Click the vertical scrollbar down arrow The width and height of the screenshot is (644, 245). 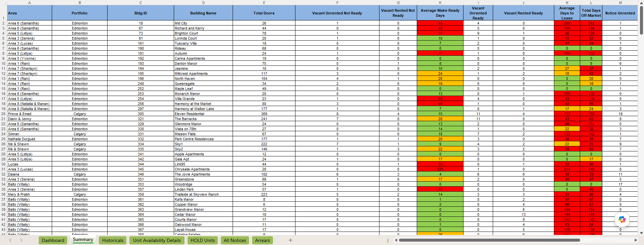click(641, 233)
